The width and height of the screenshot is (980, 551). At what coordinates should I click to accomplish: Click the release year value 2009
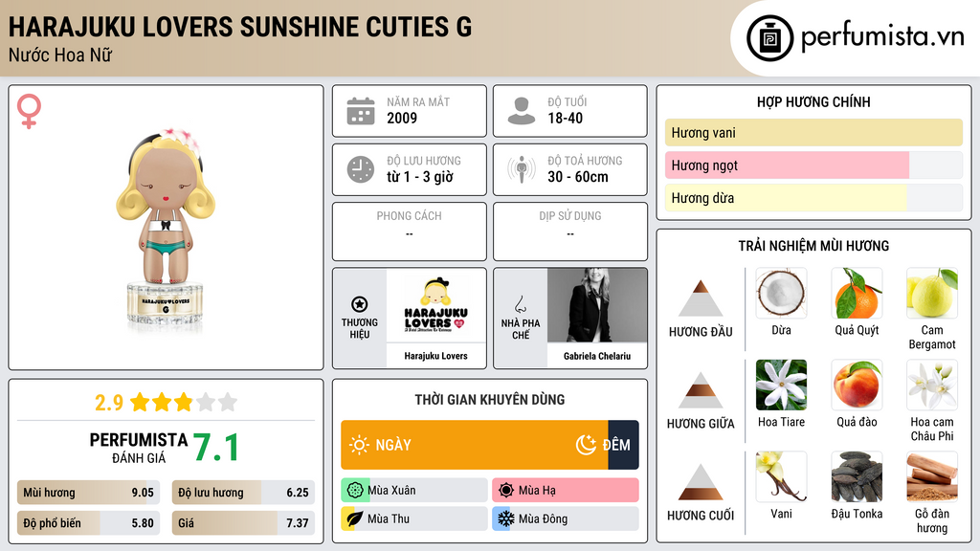point(402,118)
